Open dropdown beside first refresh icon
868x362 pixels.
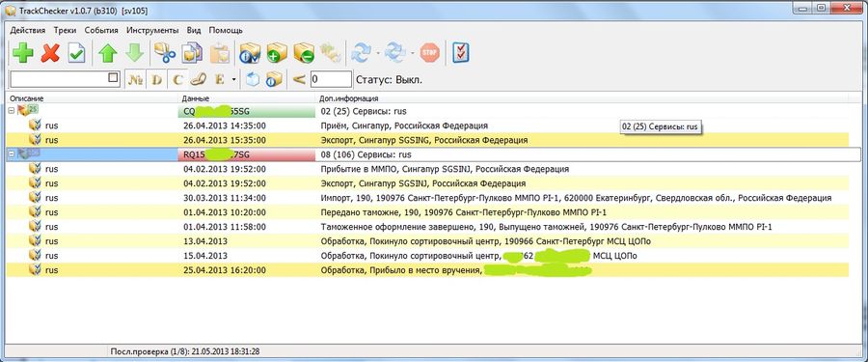(x=378, y=53)
